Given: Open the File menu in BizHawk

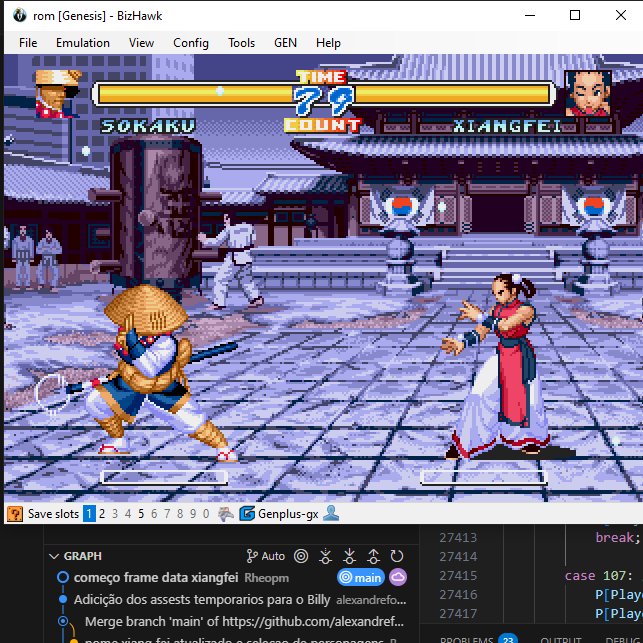Looking at the screenshot, I should point(28,43).
